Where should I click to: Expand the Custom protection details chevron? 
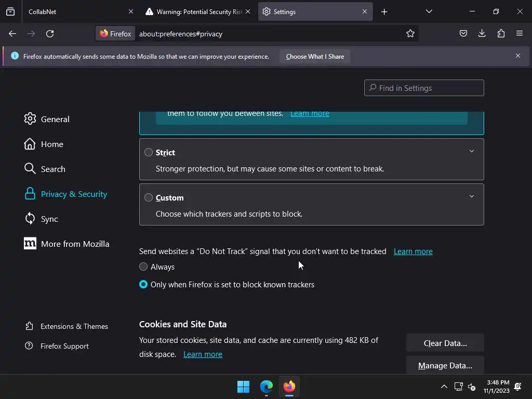pyautogui.click(x=472, y=196)
